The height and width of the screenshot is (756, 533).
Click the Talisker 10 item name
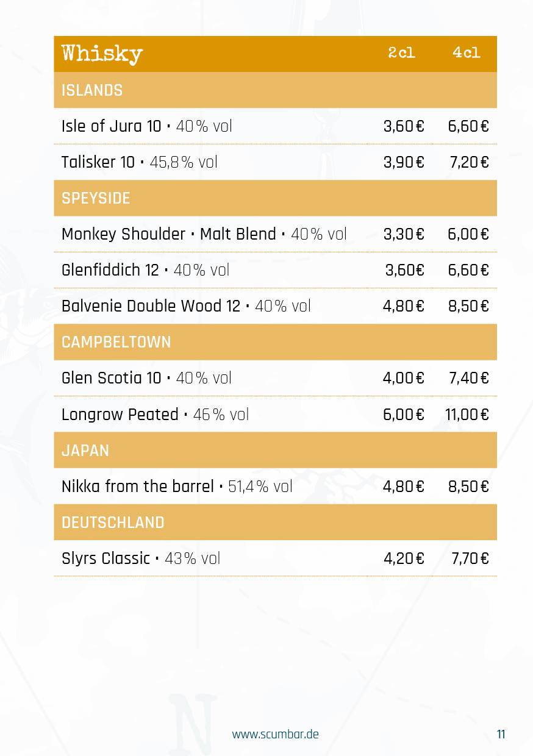coord(98,162)
